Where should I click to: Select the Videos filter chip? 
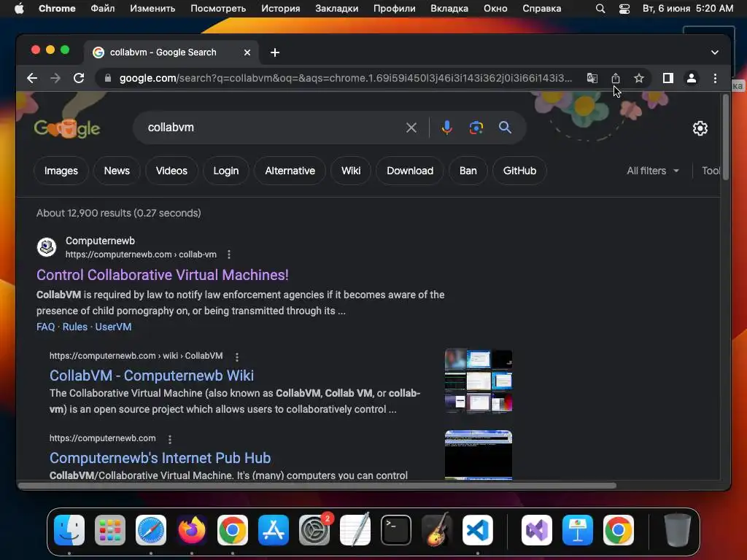tap(171, 171)
